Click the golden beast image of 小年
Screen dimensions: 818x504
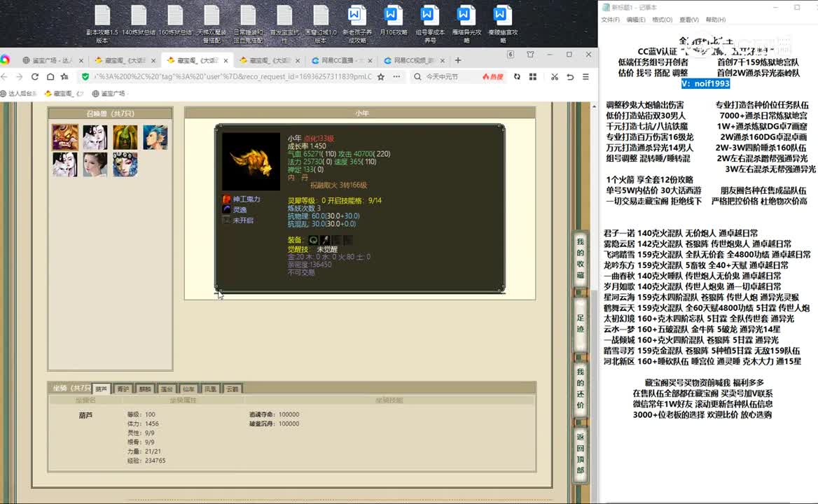pos(251,161)
